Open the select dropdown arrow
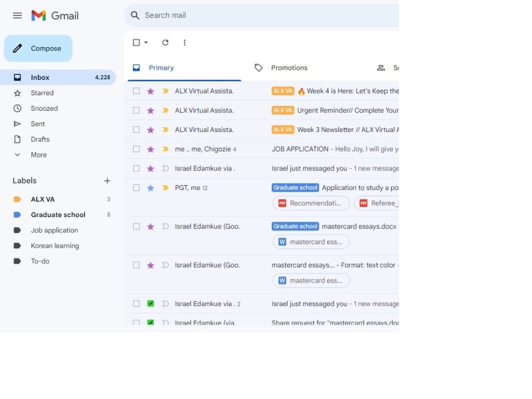 tap(146, 43)
